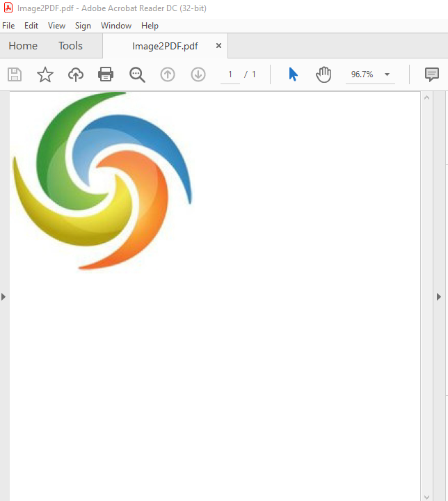The height and width of the screenshot is (501, 448).
Task: Open the zoom level dropdown arrow
Action: pos(387,74)
